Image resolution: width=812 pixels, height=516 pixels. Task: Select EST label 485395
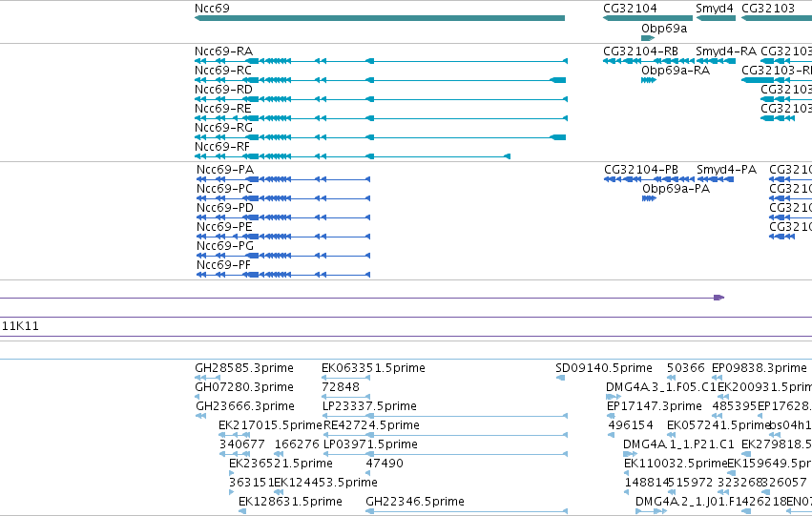[735, 406]
